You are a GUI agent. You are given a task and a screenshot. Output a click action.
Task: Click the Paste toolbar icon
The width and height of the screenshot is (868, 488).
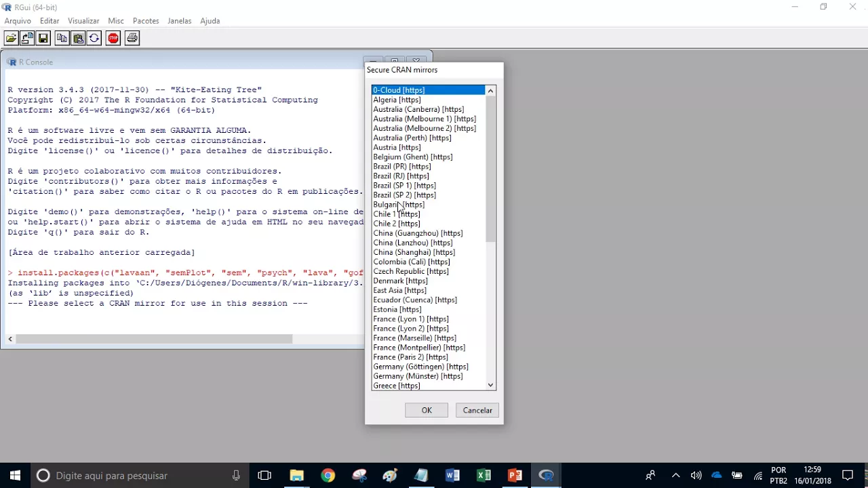[78, 39]
